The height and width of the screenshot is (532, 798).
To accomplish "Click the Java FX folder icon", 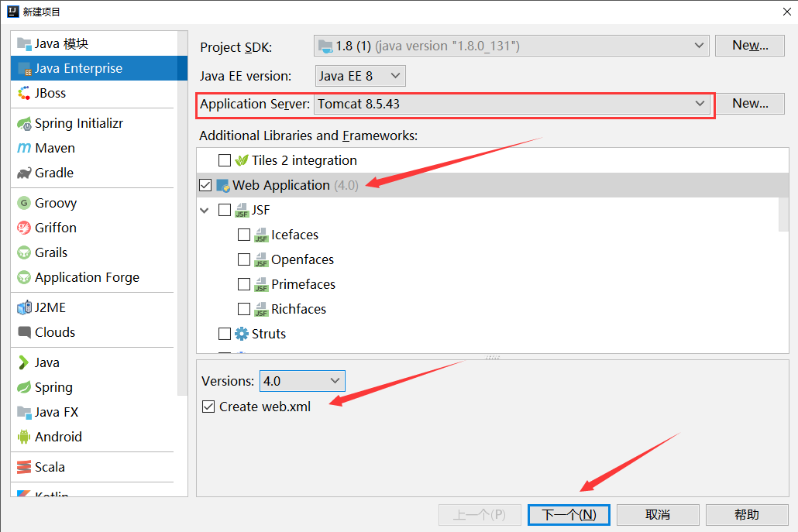I will [24, 412].
